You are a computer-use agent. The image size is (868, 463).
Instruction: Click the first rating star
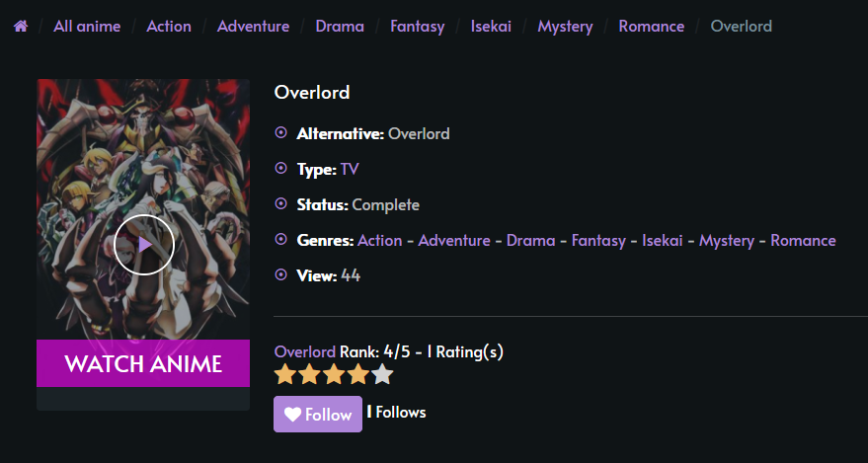point(285,374)
